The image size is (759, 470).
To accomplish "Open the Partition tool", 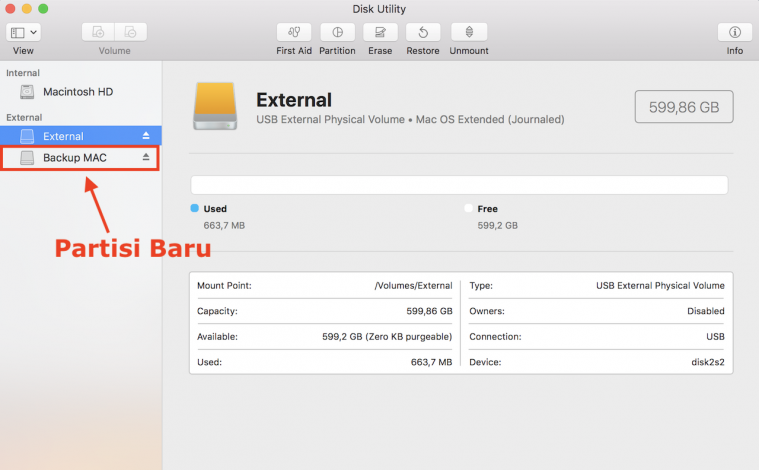I will coord(337,32).
